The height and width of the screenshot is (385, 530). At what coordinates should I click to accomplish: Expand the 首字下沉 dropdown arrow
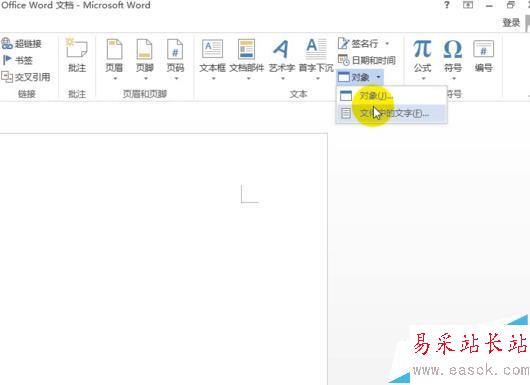[x=318, y=78]
